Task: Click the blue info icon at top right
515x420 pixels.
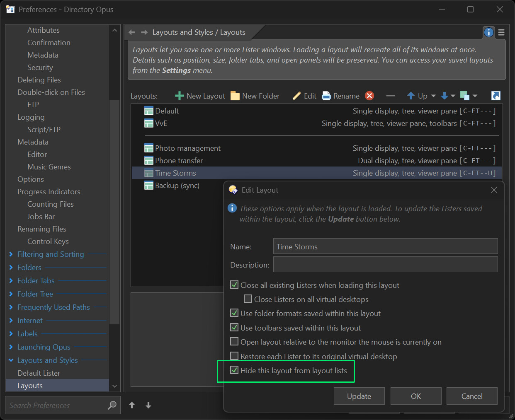Action: click(x=489, y=32)
